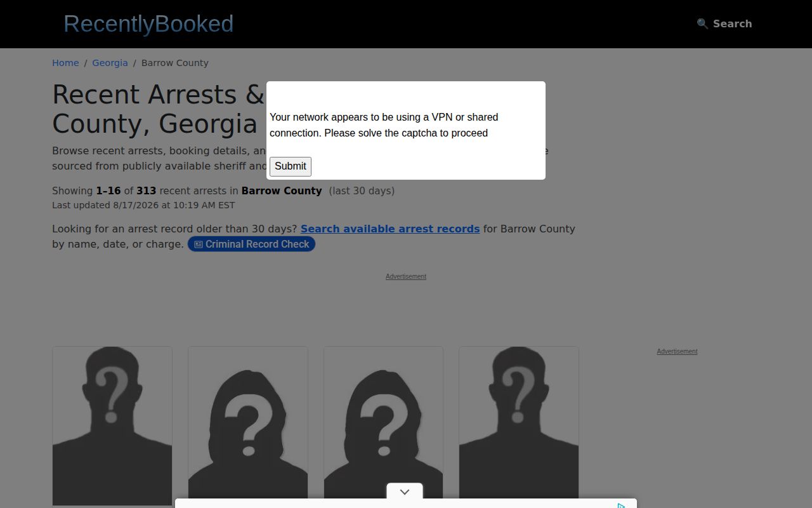
Task: Open the Georgia breadcrumb link
Action: click(x=110, y=63)
